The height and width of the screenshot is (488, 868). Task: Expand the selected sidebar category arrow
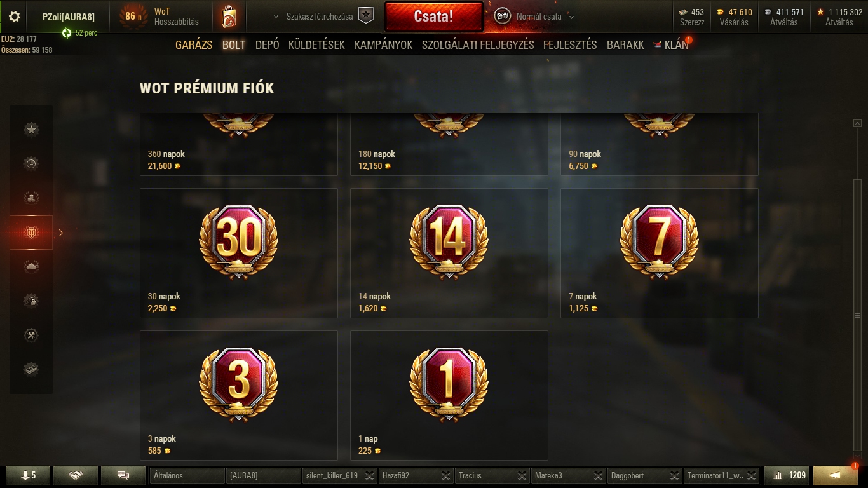tap(61, 233)
